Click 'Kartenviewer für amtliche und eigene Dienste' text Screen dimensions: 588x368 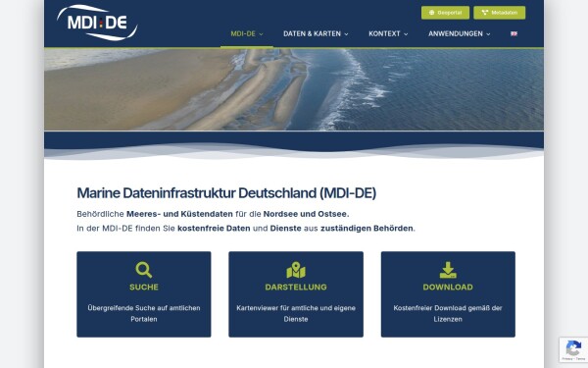point(296,314)
